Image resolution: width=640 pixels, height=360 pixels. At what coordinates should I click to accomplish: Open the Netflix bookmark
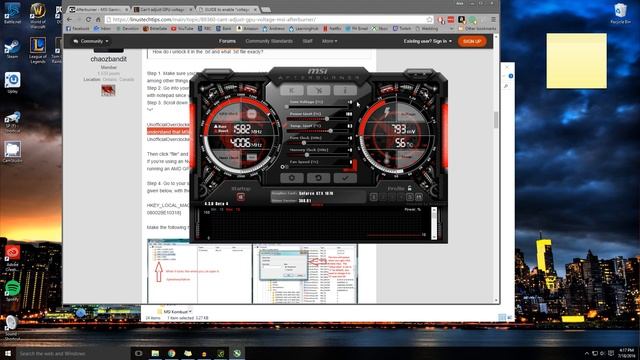point(332,29)
